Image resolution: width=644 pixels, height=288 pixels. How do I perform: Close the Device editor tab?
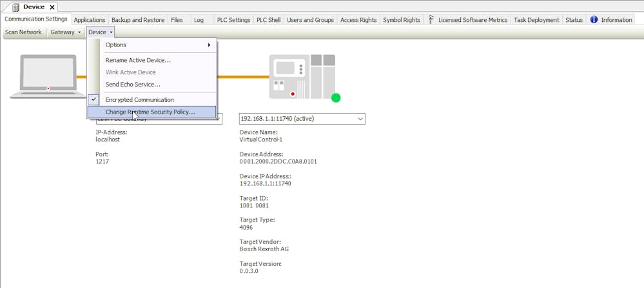(x=52, y=7)
